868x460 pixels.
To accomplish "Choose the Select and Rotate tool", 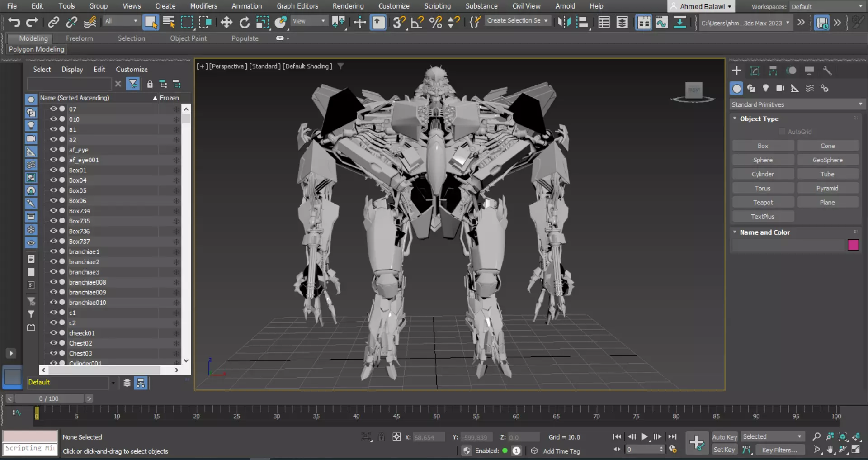I will [245, 22].
